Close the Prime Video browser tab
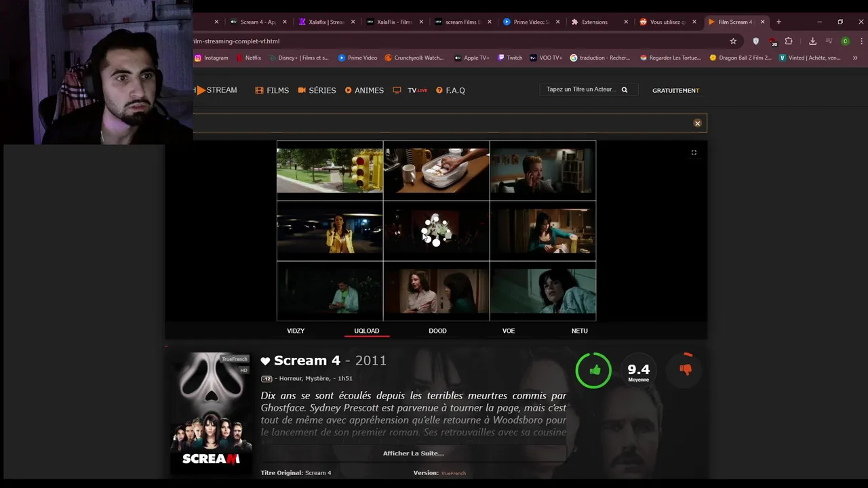Viewport: 868px width, 488px height. coord(557,22)
